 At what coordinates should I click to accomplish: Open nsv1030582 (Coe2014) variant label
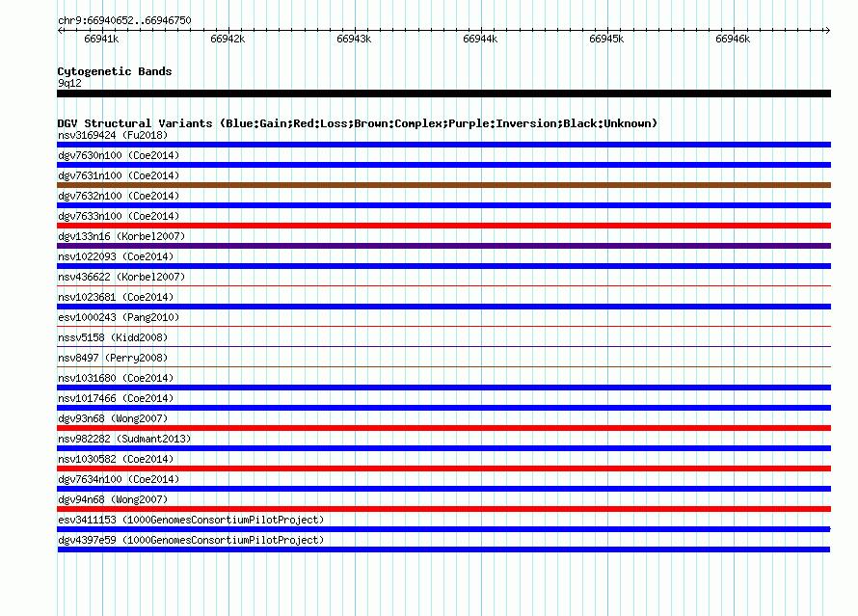tap(116, 459)
